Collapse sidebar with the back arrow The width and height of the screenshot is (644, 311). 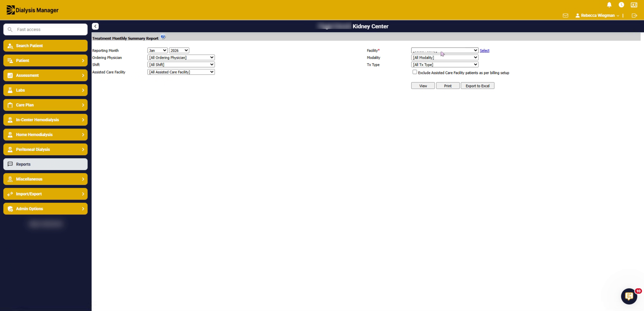95,26
